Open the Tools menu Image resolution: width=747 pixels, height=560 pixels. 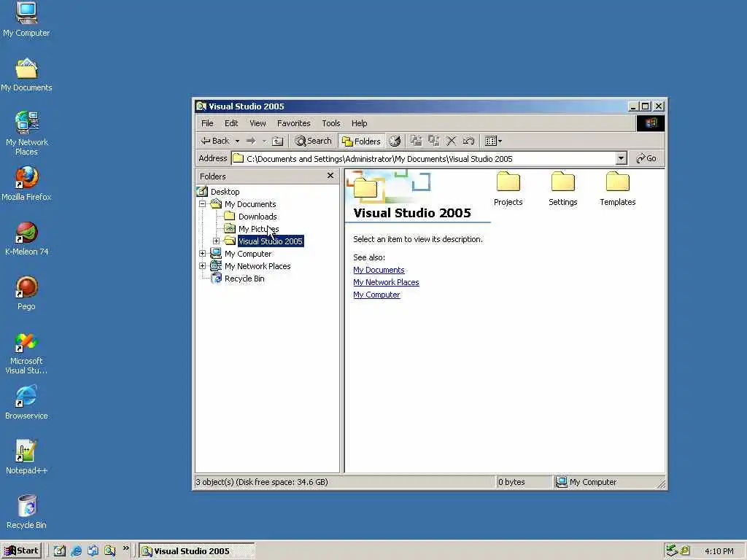tap(330, 123)
